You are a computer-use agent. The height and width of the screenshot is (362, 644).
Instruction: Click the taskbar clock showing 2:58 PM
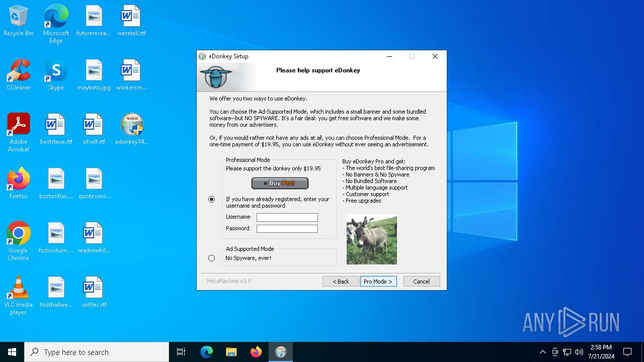point(601,352)
